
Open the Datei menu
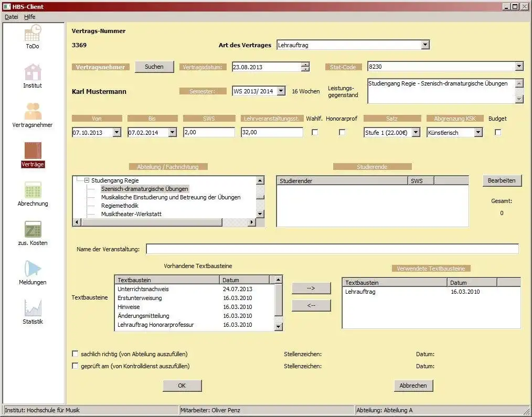coord(12,17)
